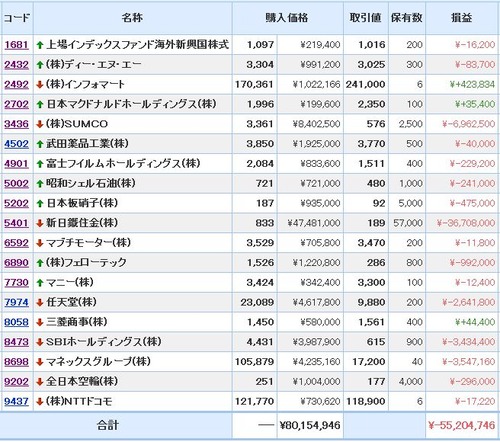The image size is (500, 442).
Task: Click green up arrow beside 上場インデックスファンド
Action: point(40,45)
